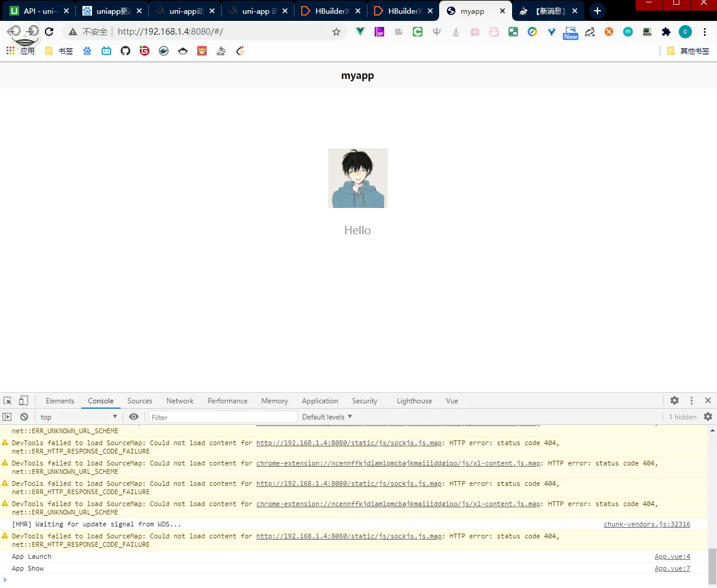717x588 pixels.
Task: Close the DevTools panel
Action: tap(708, 400)
